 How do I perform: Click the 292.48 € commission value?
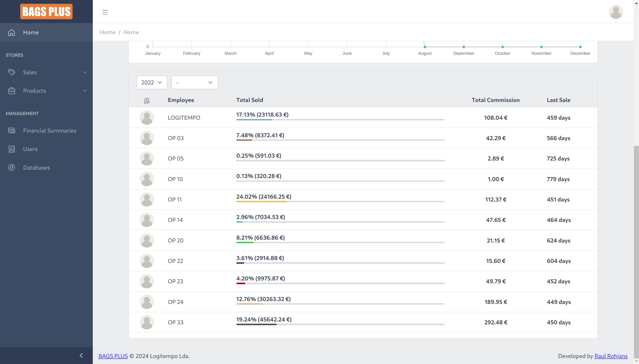[x=496, y=322]
